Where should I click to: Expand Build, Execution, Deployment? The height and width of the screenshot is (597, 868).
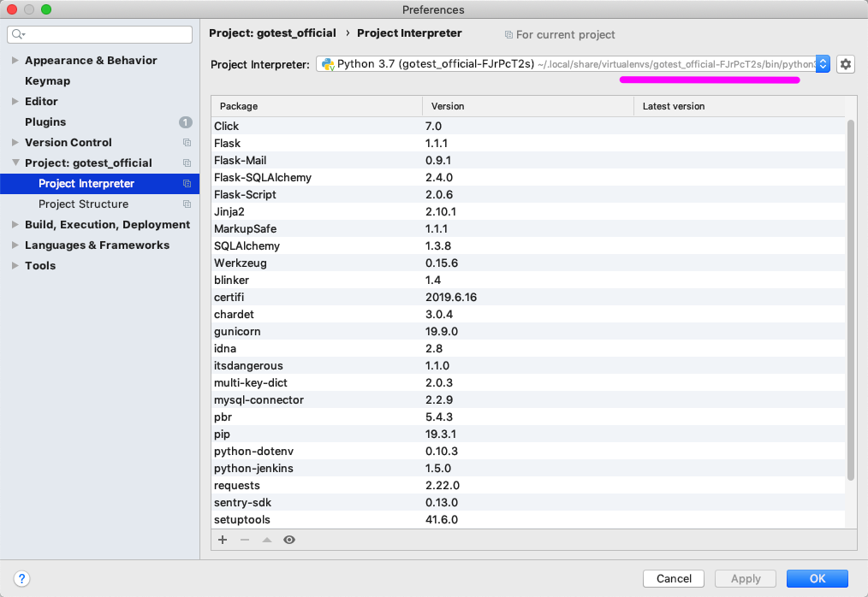[15, 224]
